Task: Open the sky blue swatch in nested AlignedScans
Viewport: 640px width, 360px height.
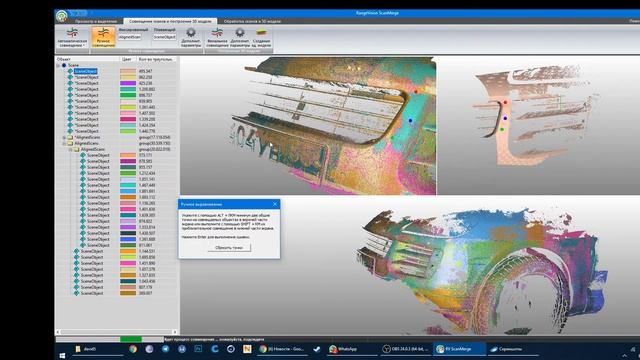Action: 128,191
